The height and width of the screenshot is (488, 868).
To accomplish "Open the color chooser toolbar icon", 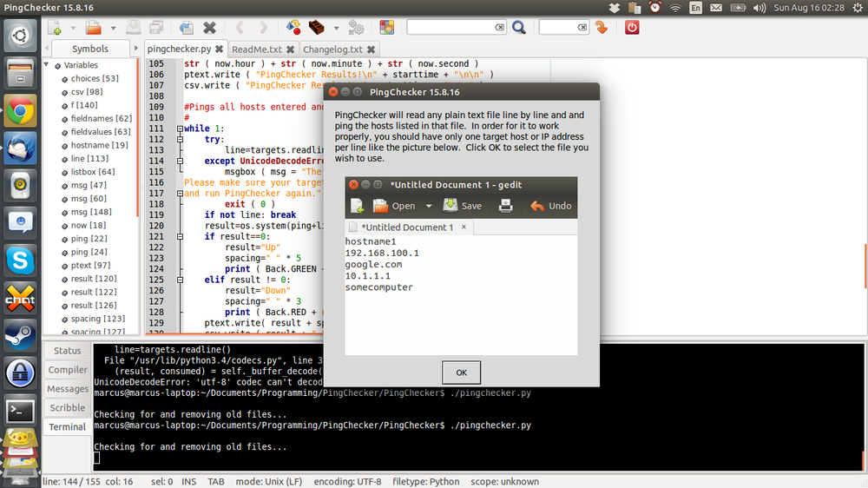I will [x=386, y=27].
